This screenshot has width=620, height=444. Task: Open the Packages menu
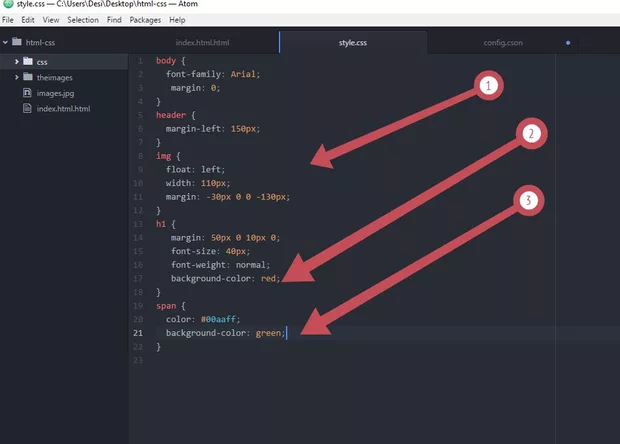pos(145,20)
